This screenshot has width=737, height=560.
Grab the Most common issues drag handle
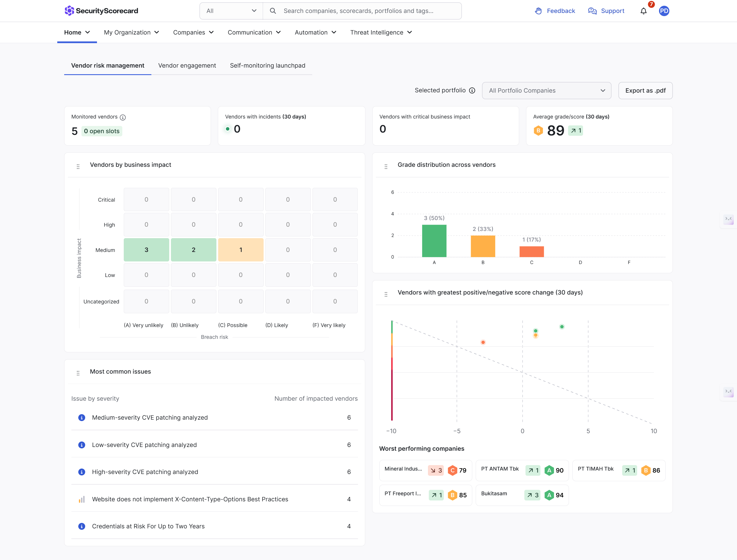[78, 373]
